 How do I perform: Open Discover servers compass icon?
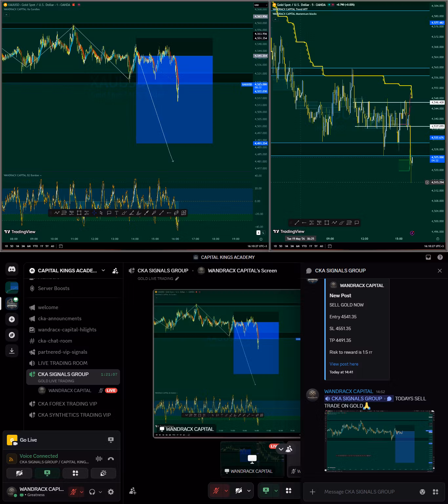pyautogui.click(x=12, y=335)
